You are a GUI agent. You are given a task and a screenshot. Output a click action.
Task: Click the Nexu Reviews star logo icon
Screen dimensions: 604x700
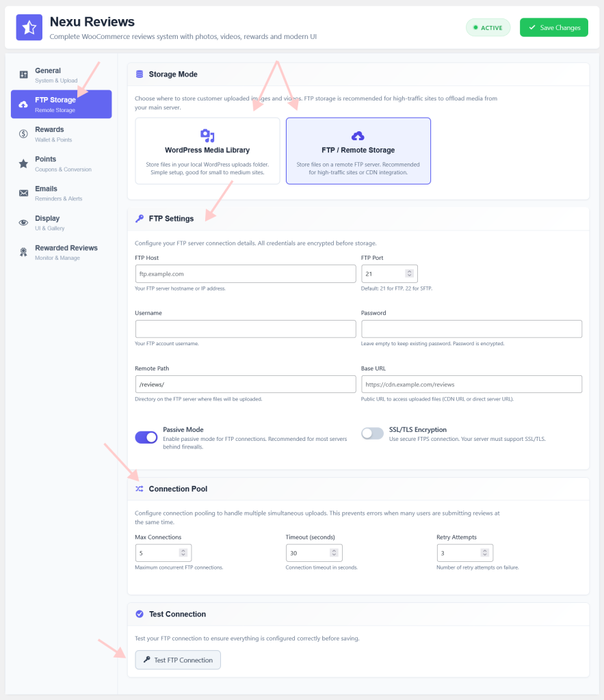pos(29,27)
